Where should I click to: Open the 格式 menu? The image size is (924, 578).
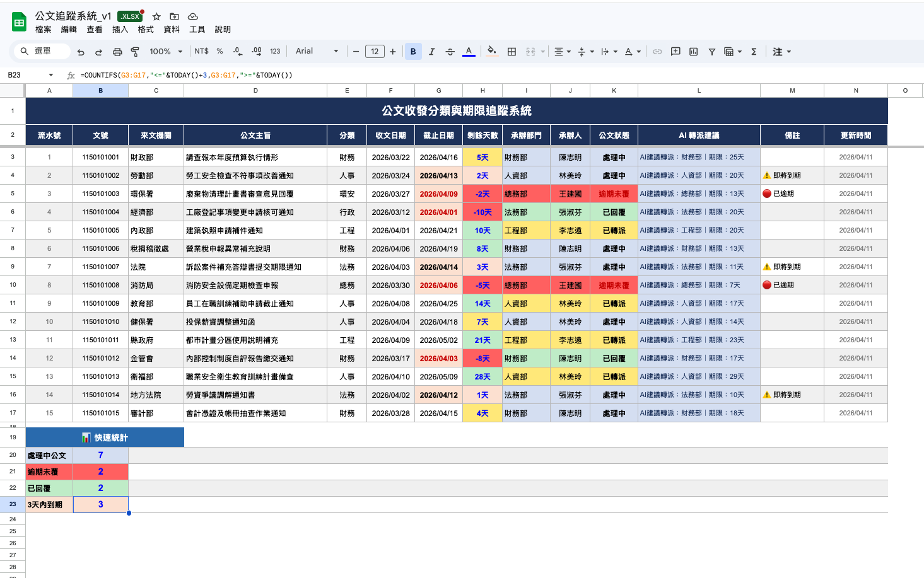(x=146, y=30)
